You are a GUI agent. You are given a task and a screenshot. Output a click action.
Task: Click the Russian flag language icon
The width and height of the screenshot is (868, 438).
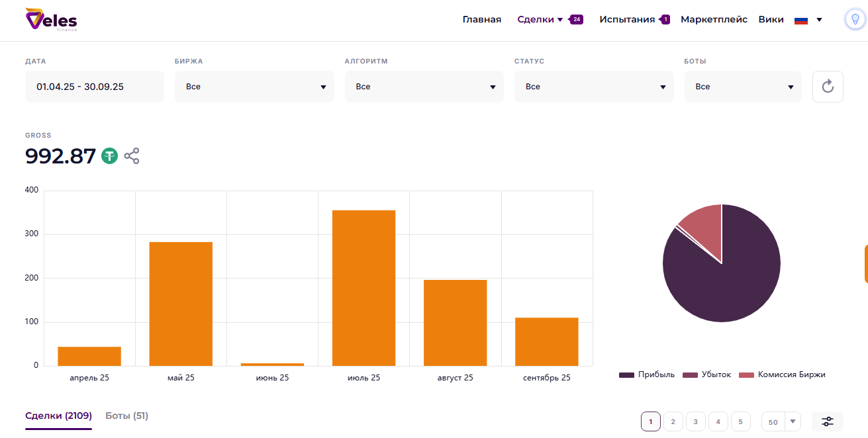tap(801, 20)
